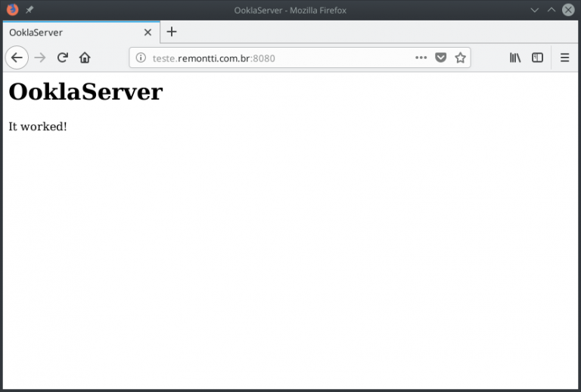Reload the current page
The width and height of the screenshot is (581, 392).
click(63, 58)
